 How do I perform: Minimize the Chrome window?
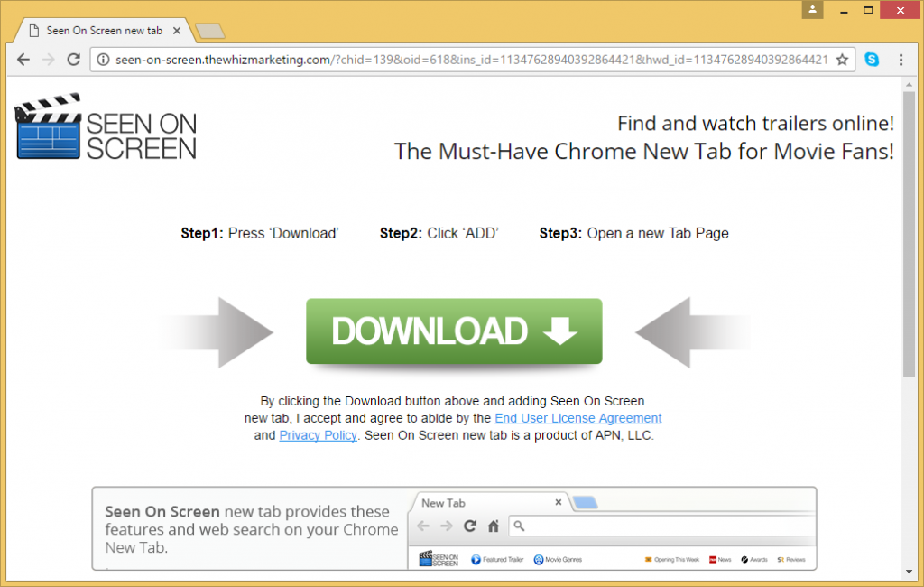pyautogui.click(x=844, y=10)
